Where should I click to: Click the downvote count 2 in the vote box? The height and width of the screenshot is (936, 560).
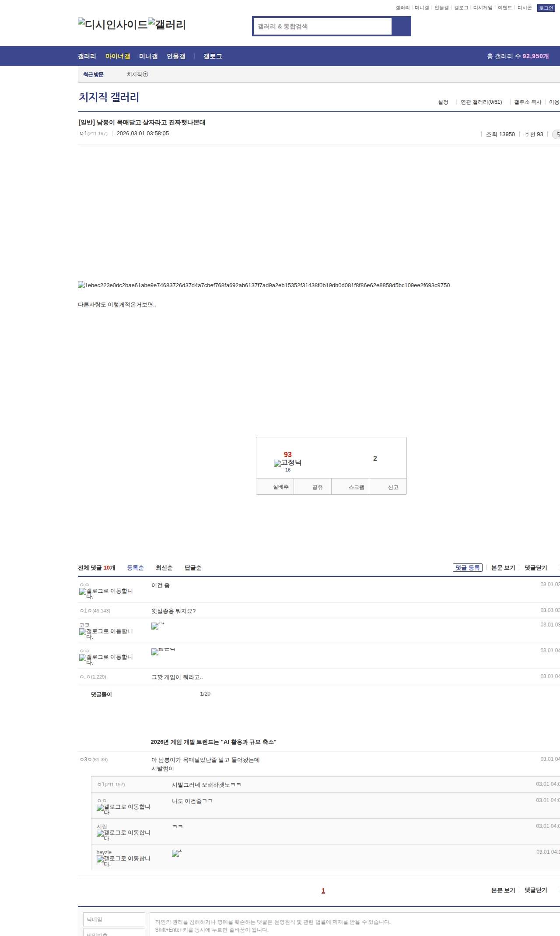click(x=375, y=458)
